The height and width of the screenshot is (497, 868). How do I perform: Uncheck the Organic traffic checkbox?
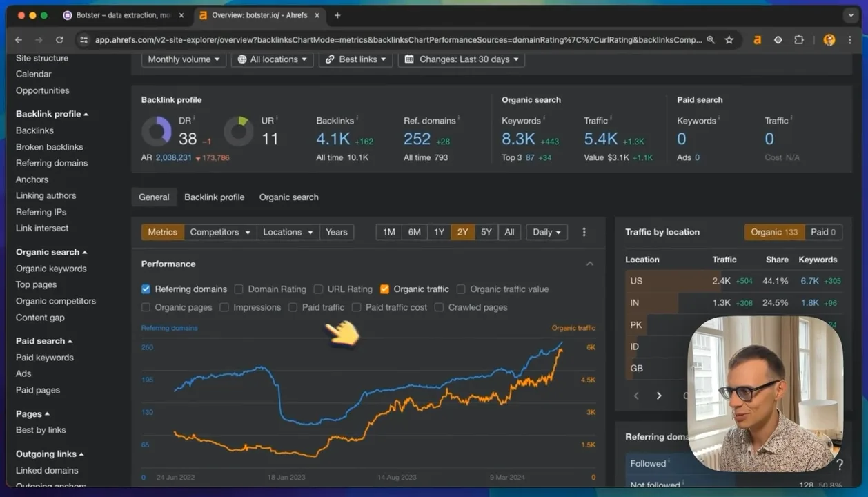pos(384,289)
